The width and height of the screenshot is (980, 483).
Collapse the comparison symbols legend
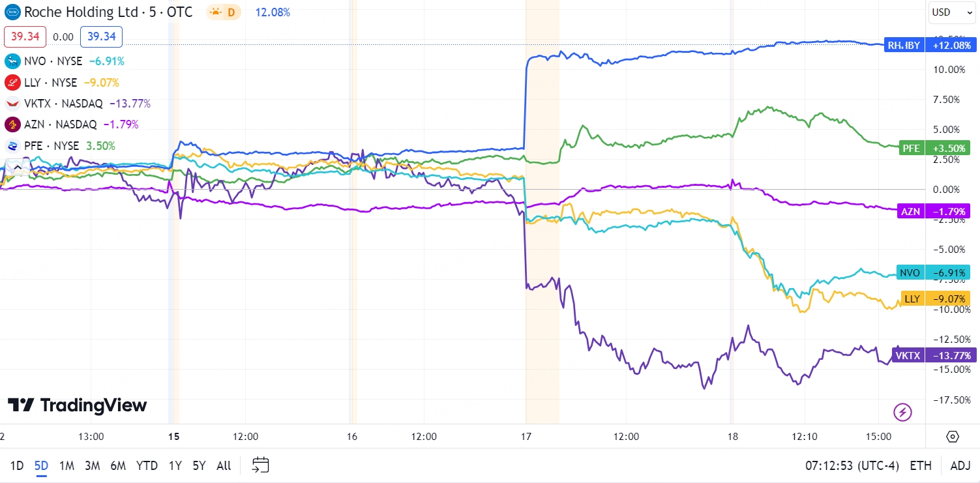tap(18, 168)
